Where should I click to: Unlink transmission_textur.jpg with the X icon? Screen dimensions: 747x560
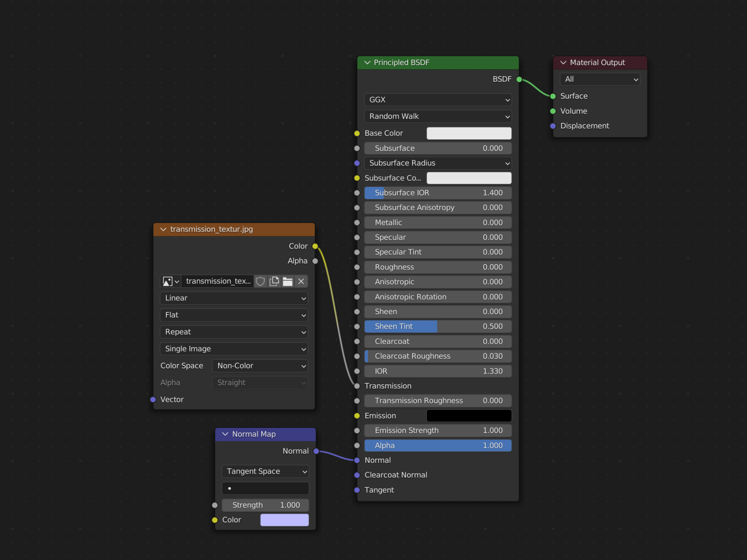[x=301, y=281]
